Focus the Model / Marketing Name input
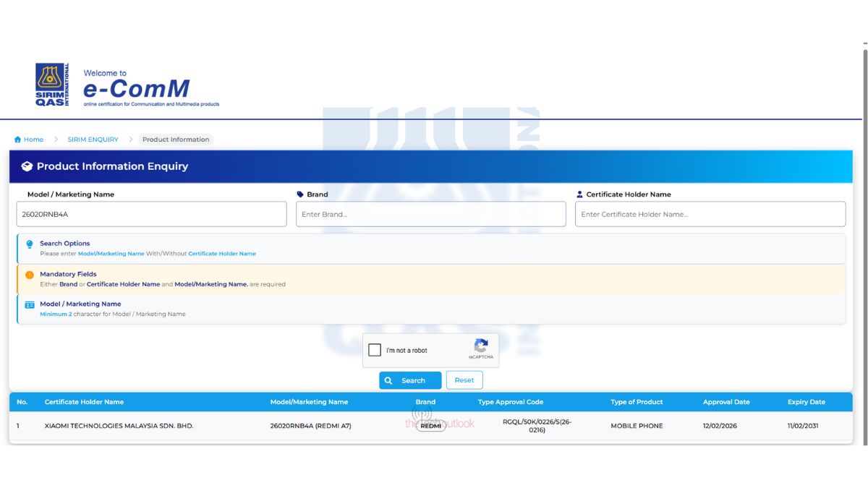Screen dimensions: 868x488 coord(151,214)
